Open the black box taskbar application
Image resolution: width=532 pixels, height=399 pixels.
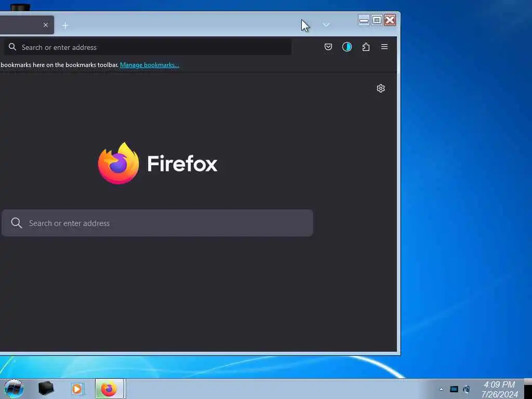click(46, 389)
